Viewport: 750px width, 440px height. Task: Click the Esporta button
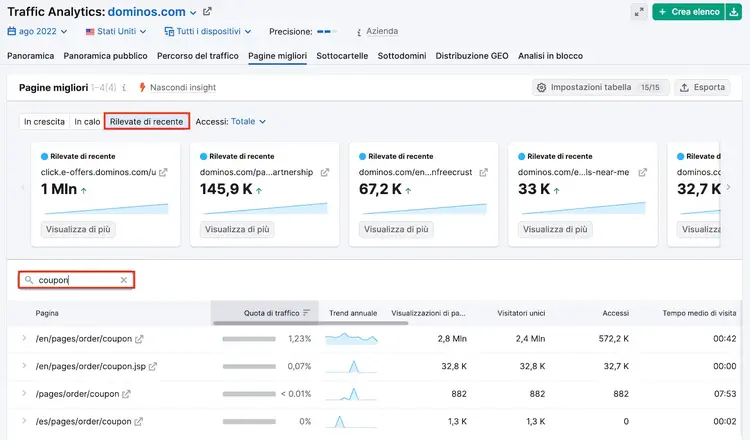click(702, 88)
